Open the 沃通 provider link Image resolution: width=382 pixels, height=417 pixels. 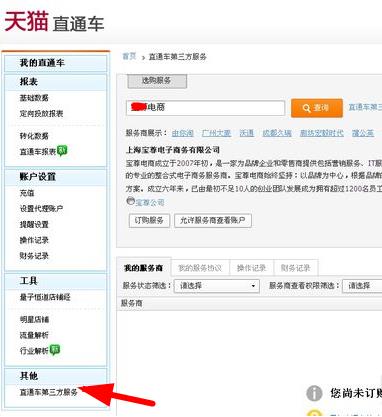tap(247, 133)
